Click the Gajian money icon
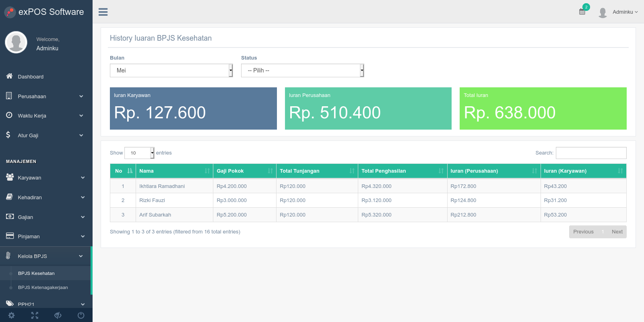Viewport: 644px width, 322px height. click(10, 217)
